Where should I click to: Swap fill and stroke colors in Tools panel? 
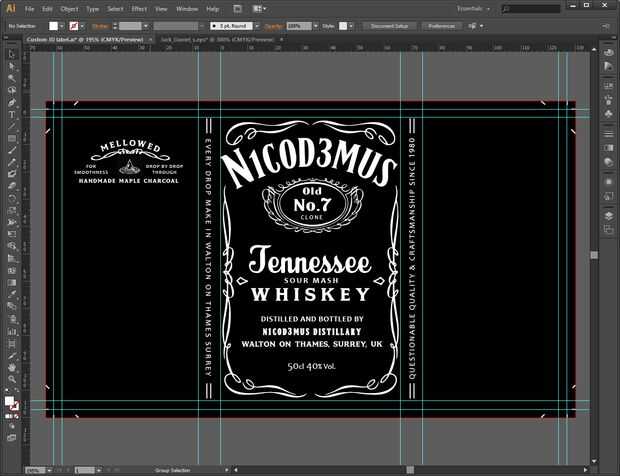click(x=17, y=390)
